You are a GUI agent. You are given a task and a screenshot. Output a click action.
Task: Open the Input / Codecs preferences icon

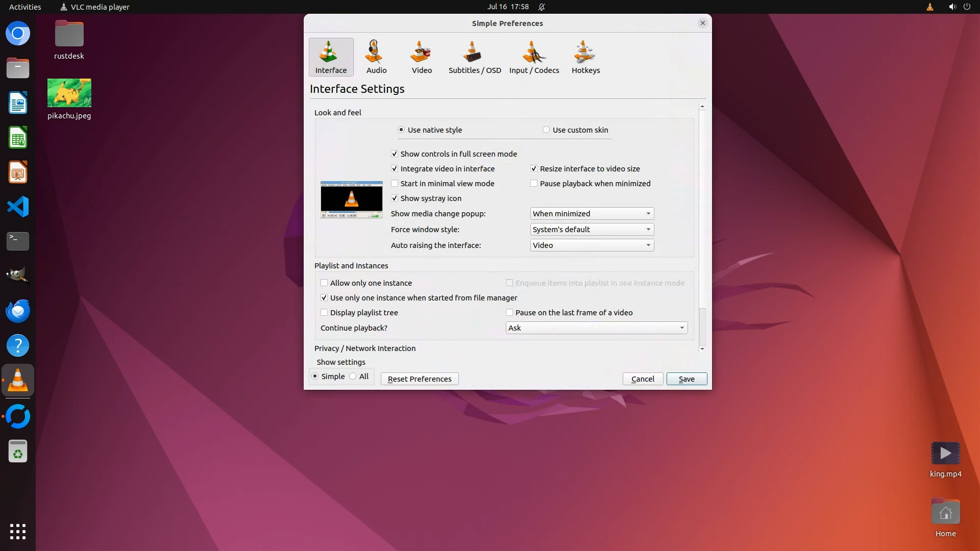click(x=534, y=56)
